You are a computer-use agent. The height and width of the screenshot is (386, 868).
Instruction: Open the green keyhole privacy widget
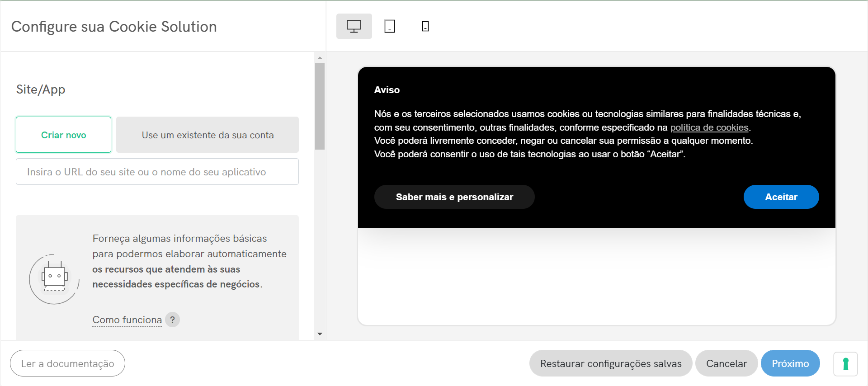(x=845, y=363)
